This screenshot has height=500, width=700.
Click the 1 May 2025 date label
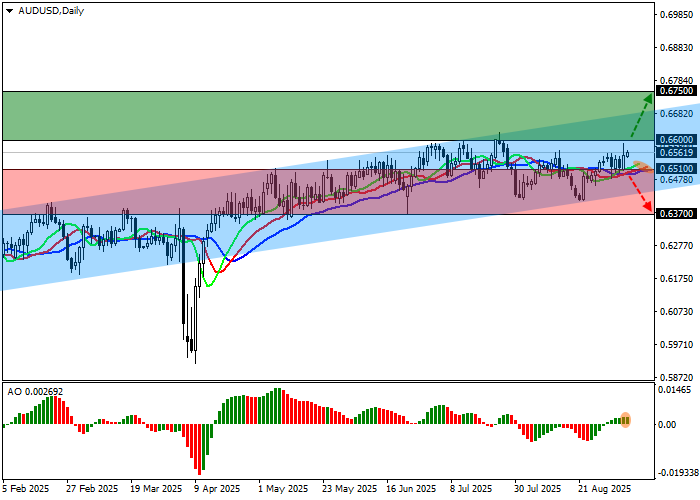[283, 489]
